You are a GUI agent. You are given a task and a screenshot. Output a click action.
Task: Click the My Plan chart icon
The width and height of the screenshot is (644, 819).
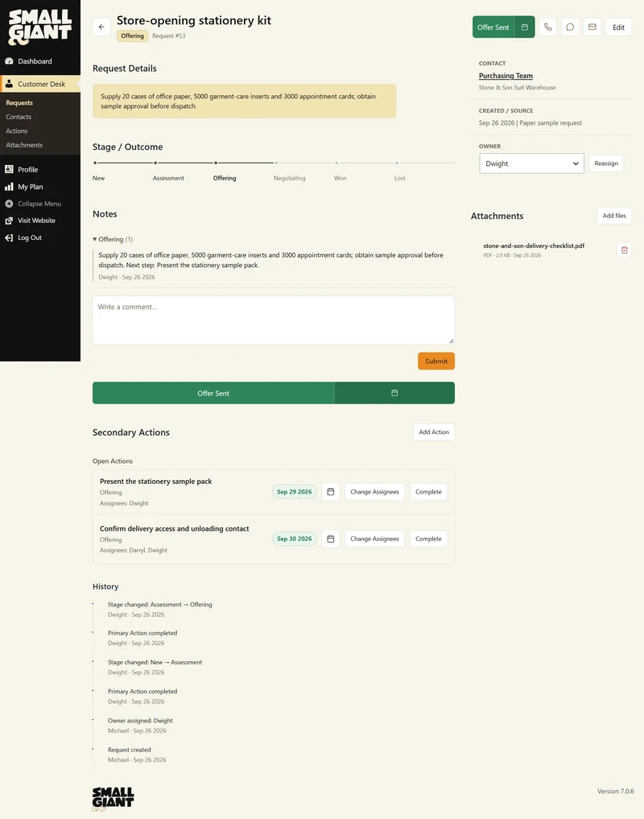[9, 187]
